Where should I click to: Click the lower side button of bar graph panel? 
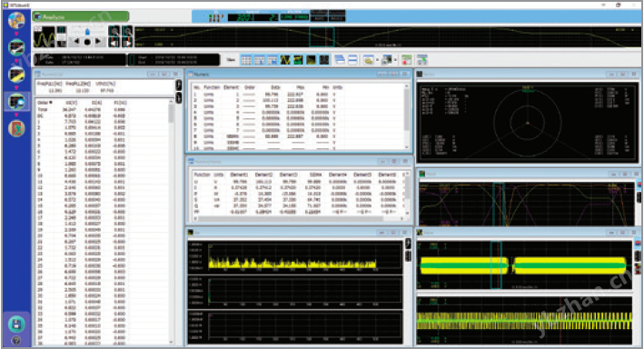point(408,256)
